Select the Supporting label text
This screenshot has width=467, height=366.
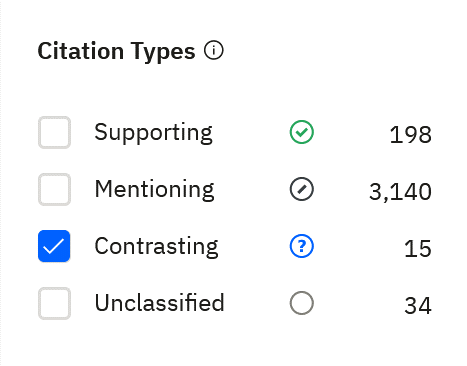point(153,133)
